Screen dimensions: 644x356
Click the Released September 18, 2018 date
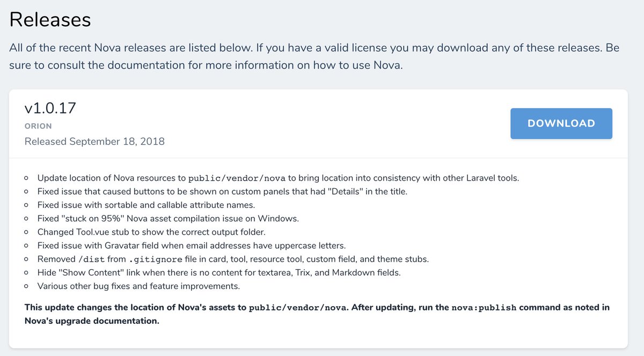click(94, 141)
